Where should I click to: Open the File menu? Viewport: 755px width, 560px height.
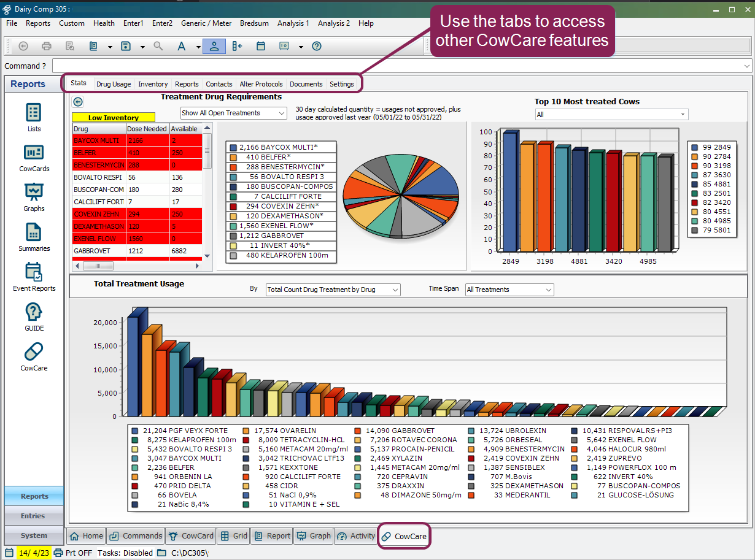point(12,23)
